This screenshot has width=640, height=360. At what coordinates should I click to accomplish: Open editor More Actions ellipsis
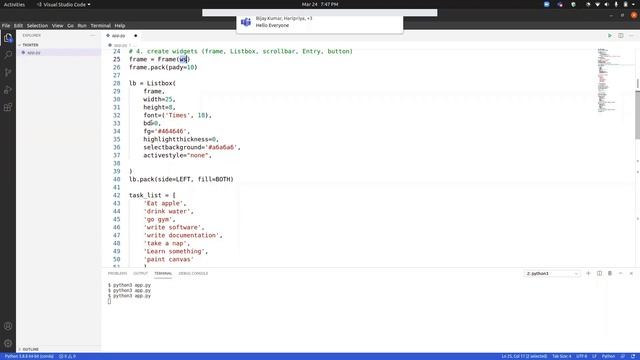pyautogui.click(x=631, y=36)
